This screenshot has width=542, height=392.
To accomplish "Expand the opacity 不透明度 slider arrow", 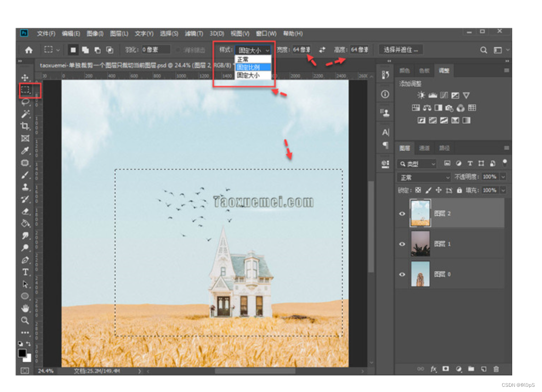I will [503, 177].
